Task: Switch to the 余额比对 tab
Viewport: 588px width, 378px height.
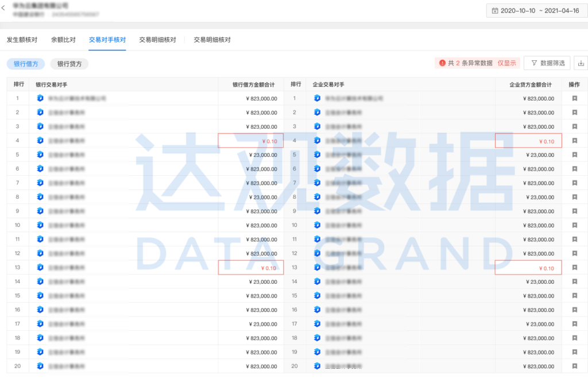Action: tap(63, 40)
